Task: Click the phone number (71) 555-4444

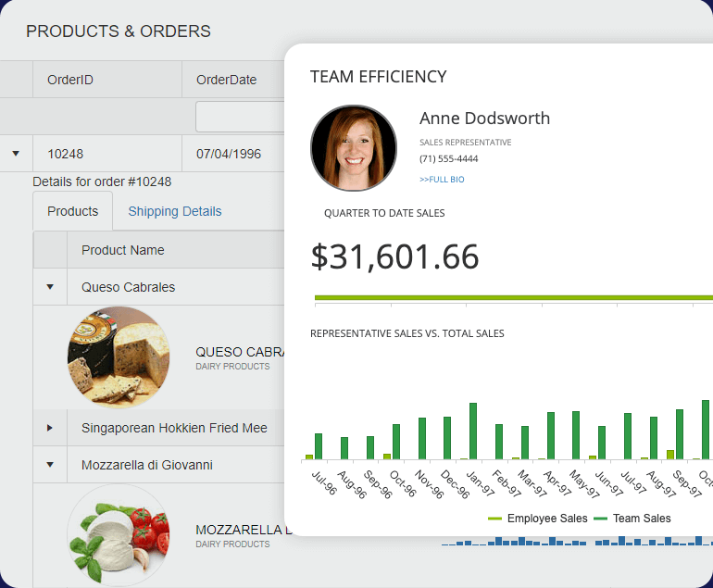Action: (448, 158)
